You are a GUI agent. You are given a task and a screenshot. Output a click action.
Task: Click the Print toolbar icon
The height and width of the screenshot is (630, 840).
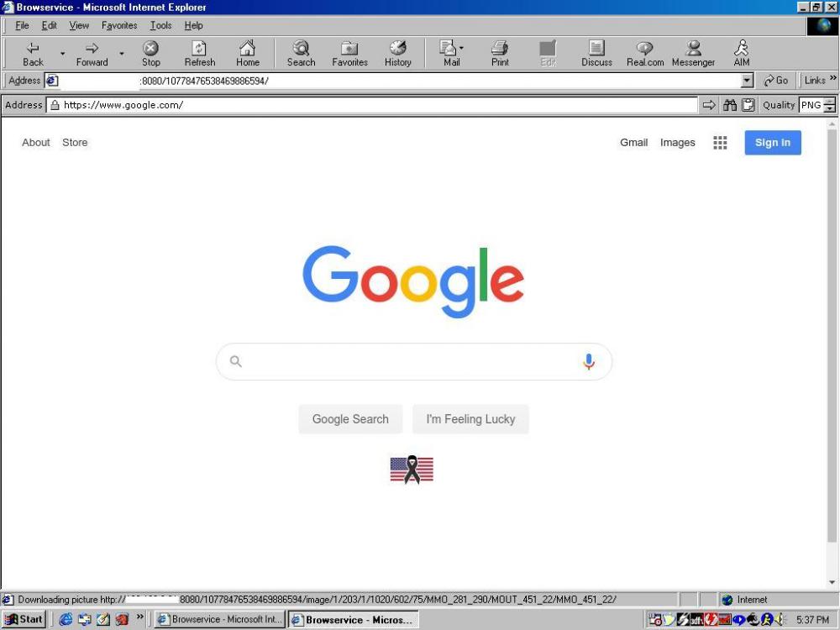coord(500,54)
